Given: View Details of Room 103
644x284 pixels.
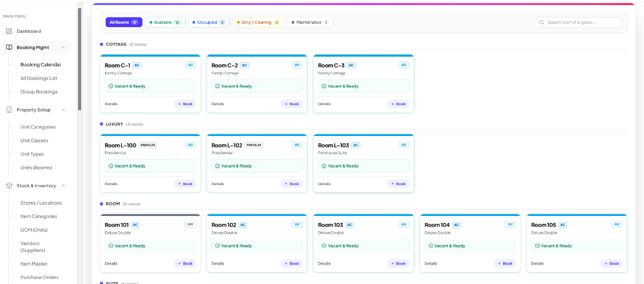Looking at the screenshot, I should tap(324, 263).
